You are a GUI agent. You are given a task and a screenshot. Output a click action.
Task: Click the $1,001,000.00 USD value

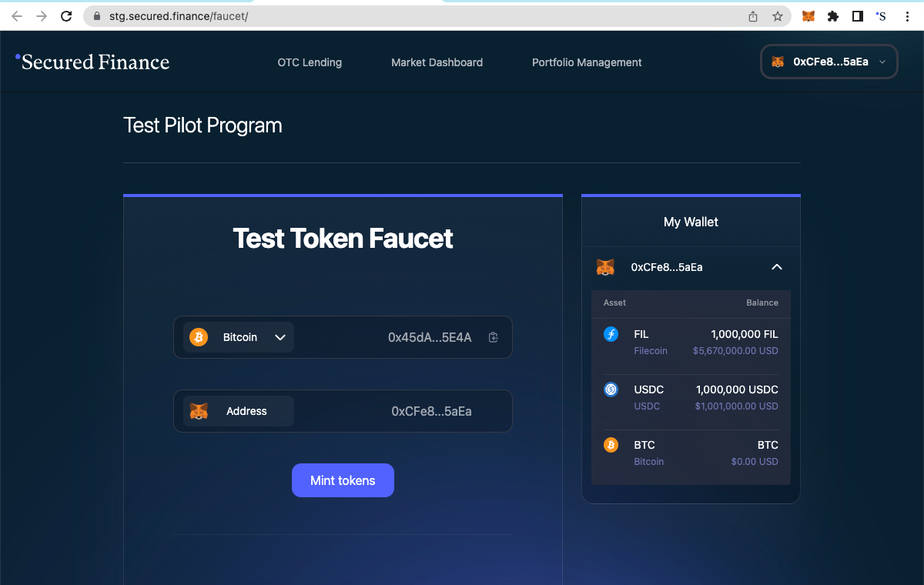tap(737, 406)
